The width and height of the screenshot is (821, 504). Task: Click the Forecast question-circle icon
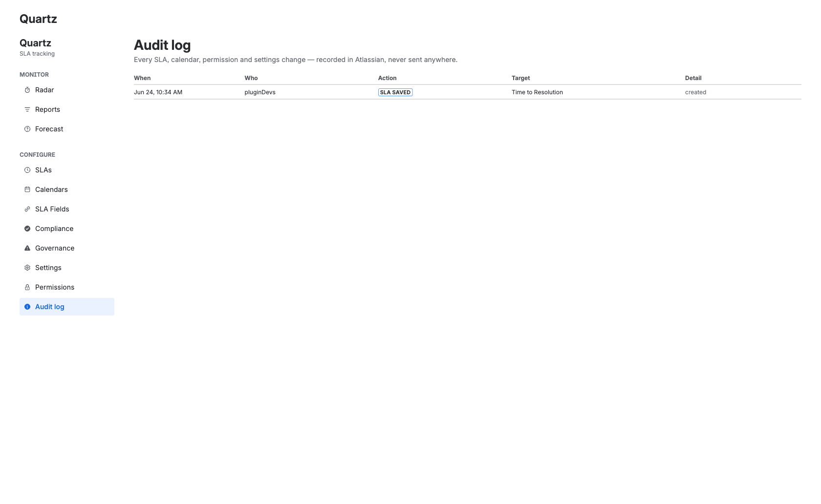tap(27, 129)
